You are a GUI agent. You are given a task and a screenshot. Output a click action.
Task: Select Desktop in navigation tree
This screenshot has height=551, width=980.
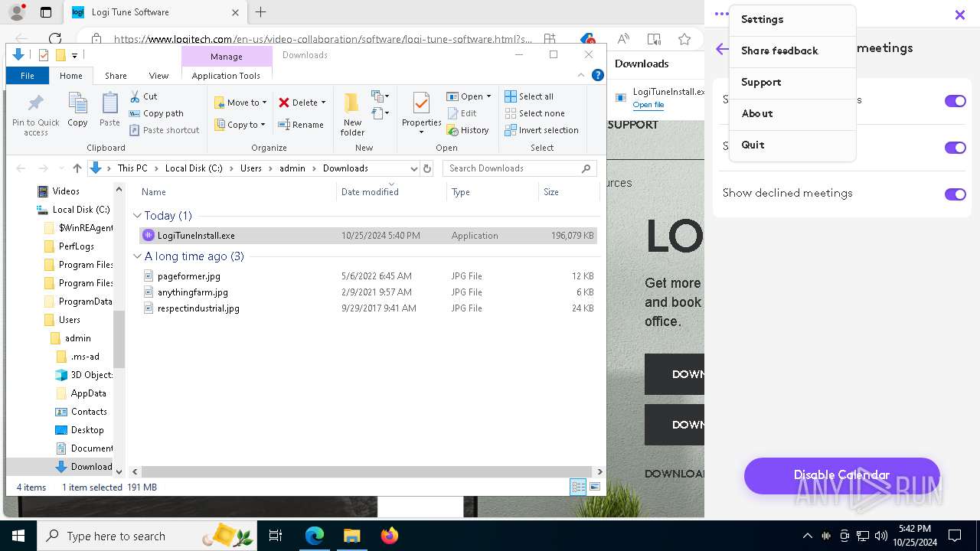click(87, 430)
